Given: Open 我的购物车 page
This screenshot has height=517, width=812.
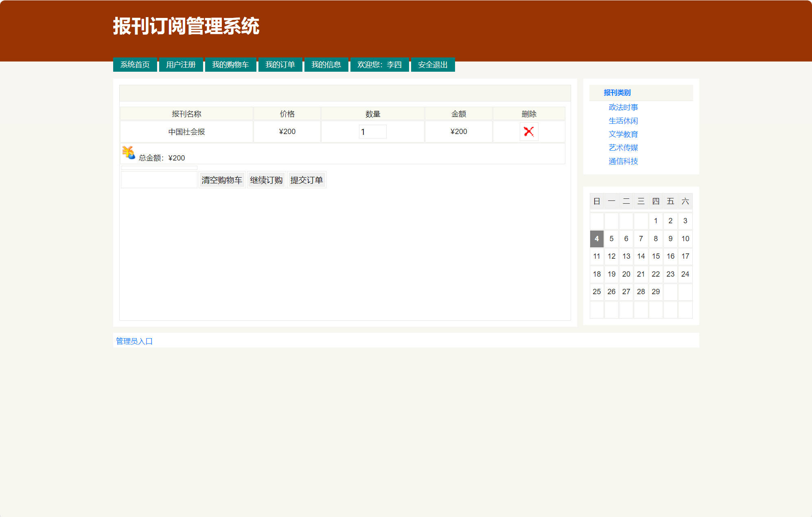Looking at the screenshot, I should click(x=230, y=64).
